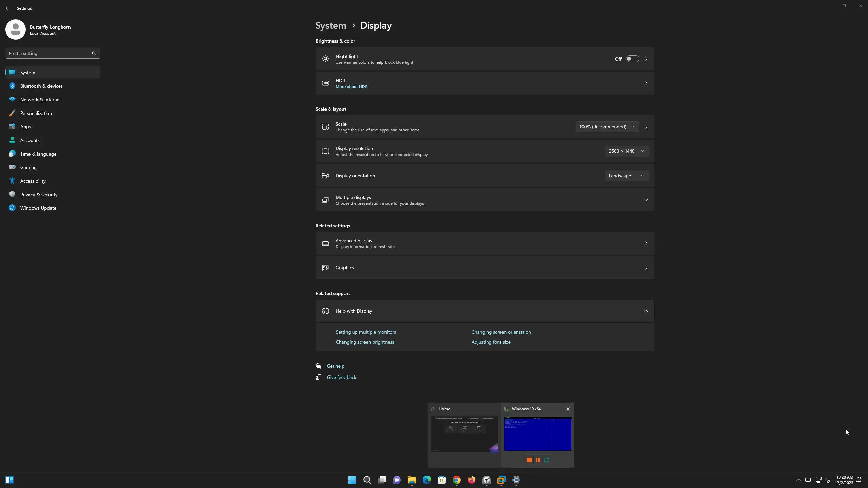
Task: Click the VMware stop button in taskbar preview
Action: (x=529, y=460)
